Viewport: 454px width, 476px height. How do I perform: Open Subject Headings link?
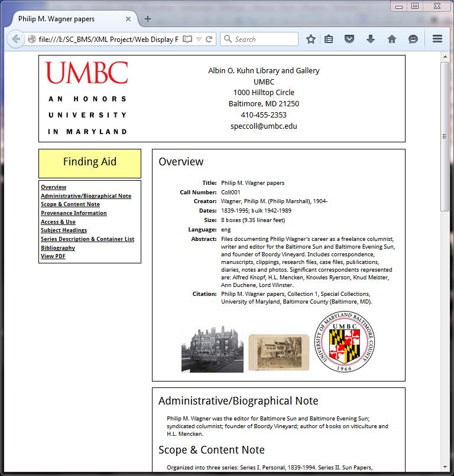(64, 230)
